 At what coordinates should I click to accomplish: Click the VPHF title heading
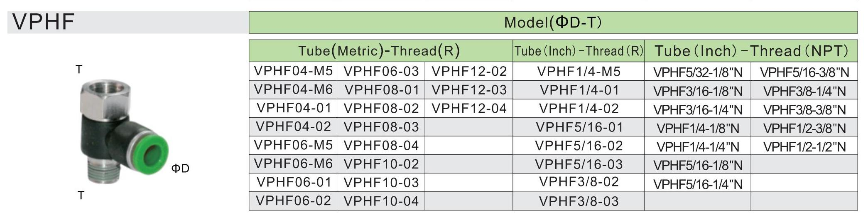tap(44, 22)
